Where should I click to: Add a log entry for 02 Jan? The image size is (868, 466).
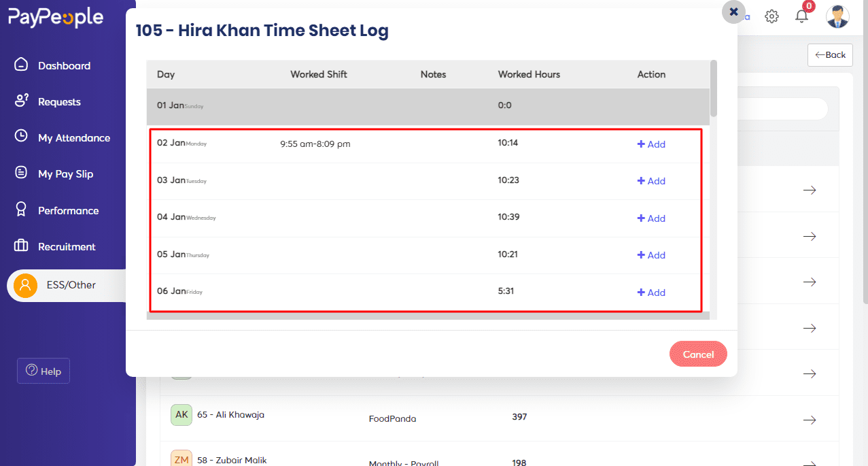tap(651, 144)
